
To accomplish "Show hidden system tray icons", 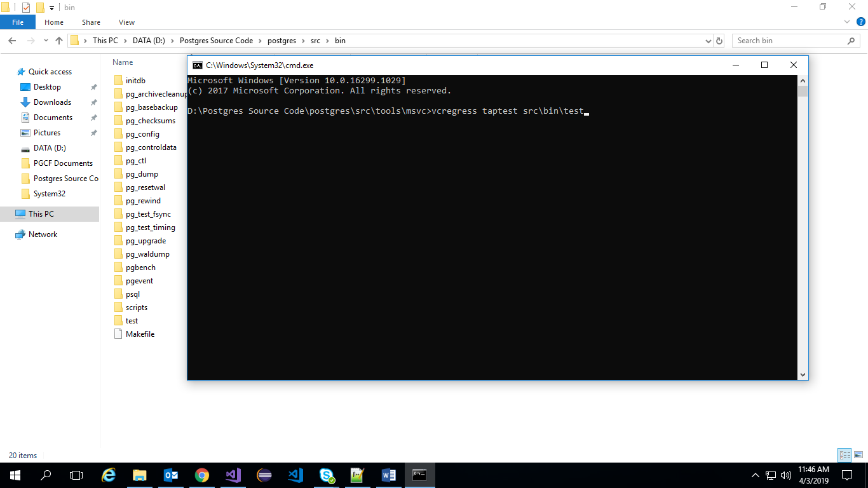I will [x=755, y=475].
